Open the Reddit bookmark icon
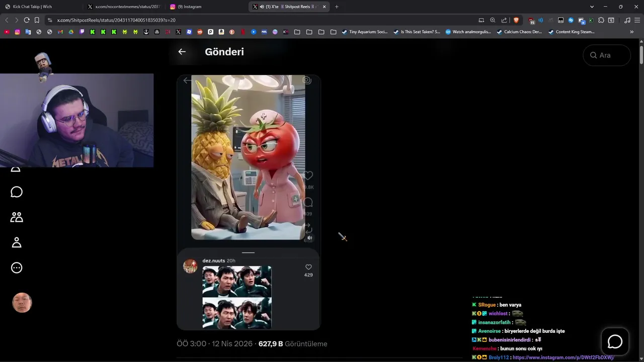The height and width of the screenshot is (362, 644). 200,32
